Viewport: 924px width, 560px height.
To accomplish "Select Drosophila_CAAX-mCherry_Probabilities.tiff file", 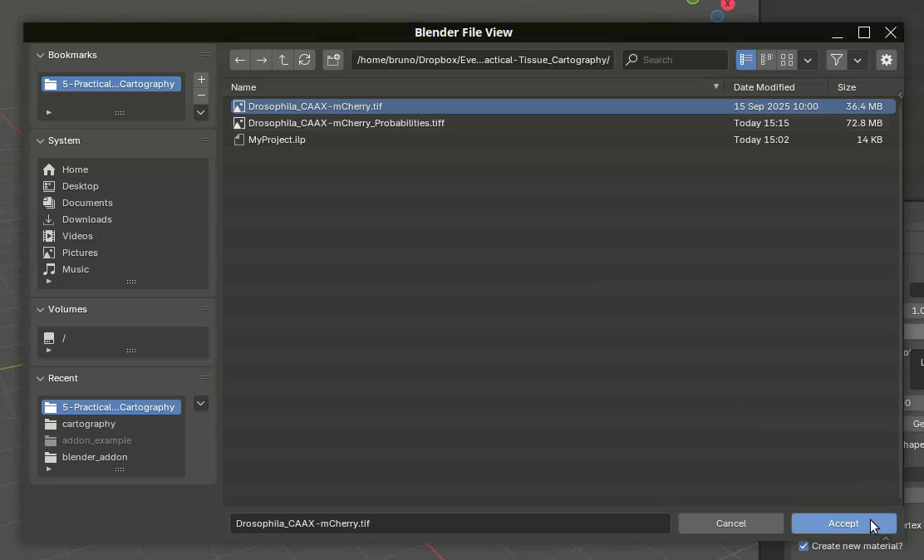I will click(346, 123).
